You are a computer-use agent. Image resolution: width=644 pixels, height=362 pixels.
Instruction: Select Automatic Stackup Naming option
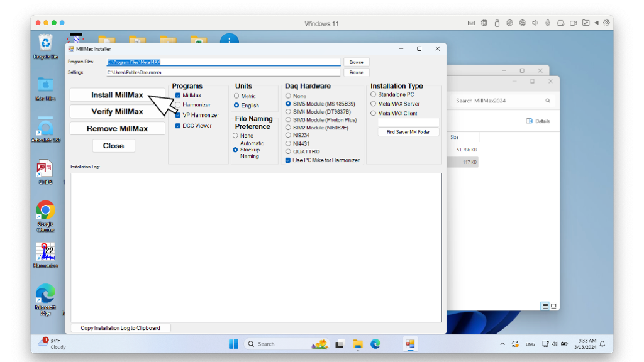coord(235,150)
